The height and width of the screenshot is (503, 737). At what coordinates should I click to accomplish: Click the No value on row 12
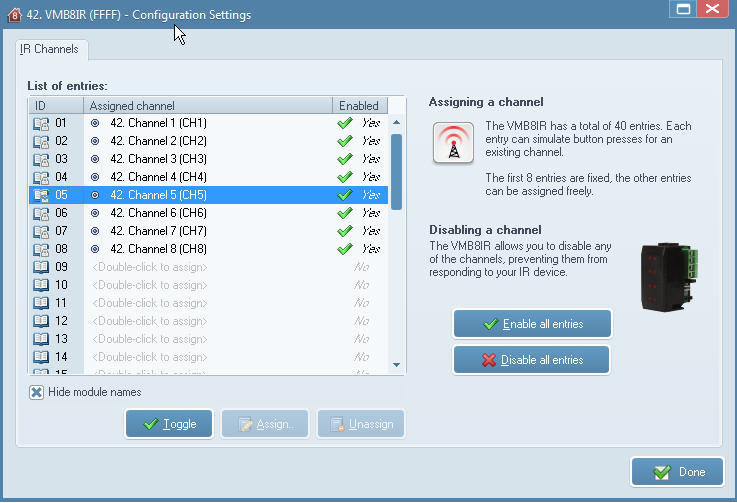pos(361,321)
